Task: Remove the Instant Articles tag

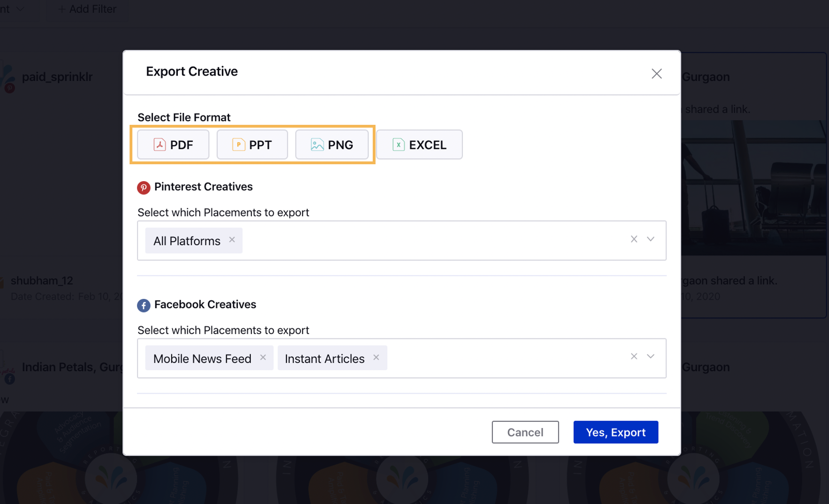Action: (x=376, y=358)
